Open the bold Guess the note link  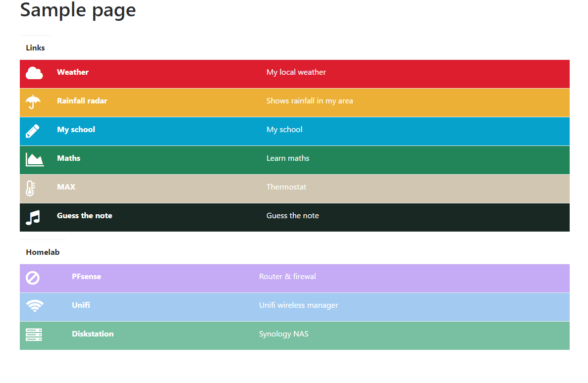tap(85, 215)
